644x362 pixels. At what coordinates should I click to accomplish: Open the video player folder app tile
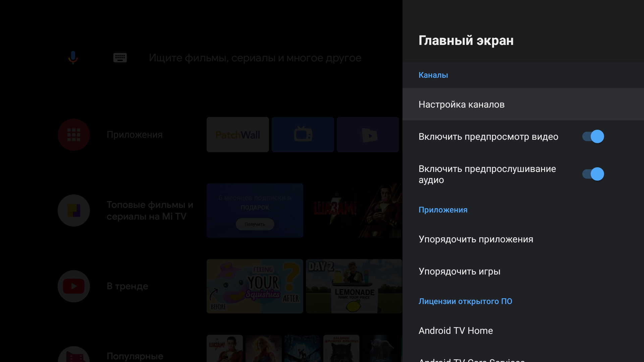368,135
